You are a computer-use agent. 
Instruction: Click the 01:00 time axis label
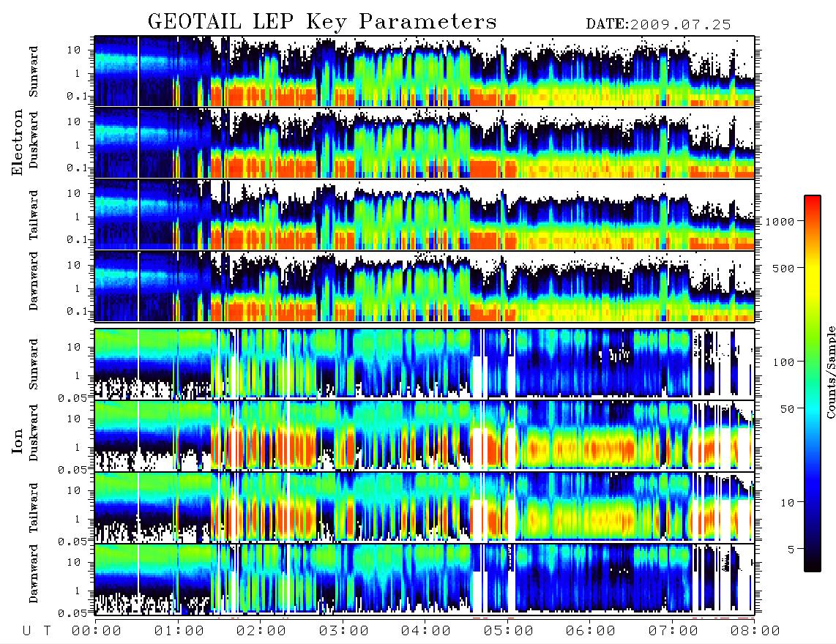click(179, 632)
